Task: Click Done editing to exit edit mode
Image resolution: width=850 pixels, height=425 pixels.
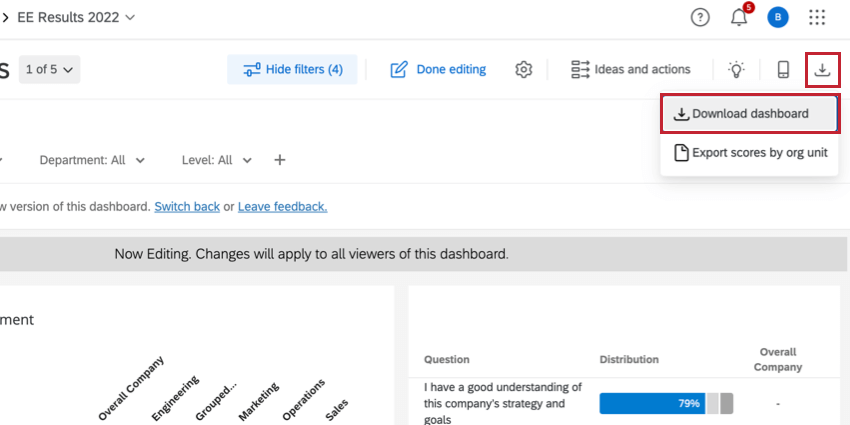Action: (x=438, y=69)
